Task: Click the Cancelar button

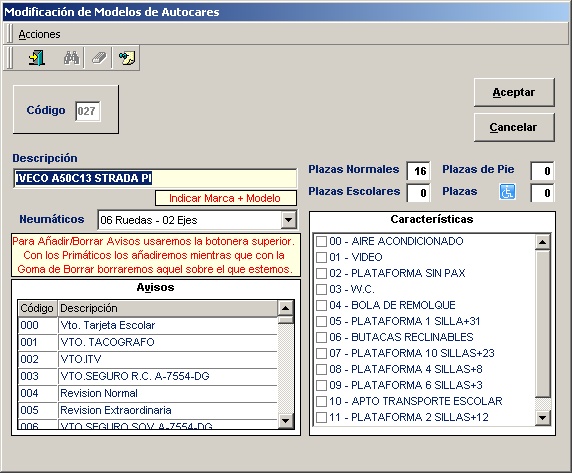Action: (x=514, y=127)
